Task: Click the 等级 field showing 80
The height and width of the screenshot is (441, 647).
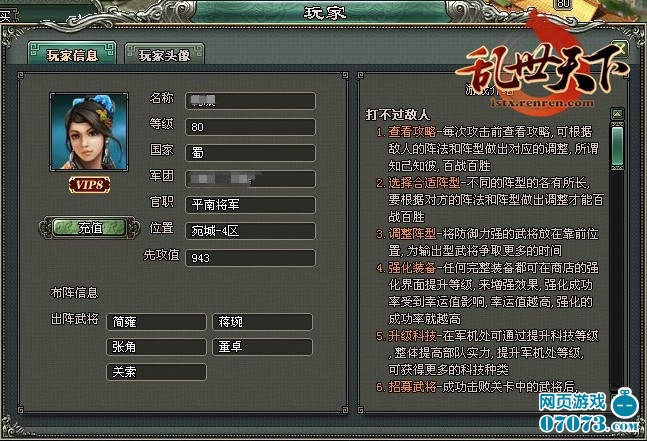Action: (250, 127)
